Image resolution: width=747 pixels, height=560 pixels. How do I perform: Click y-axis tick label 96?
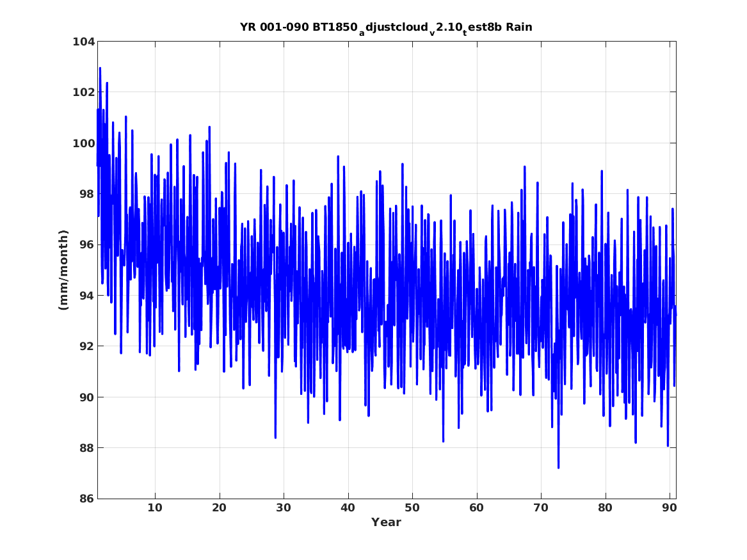pyautogui.click(x=87, y=244)
